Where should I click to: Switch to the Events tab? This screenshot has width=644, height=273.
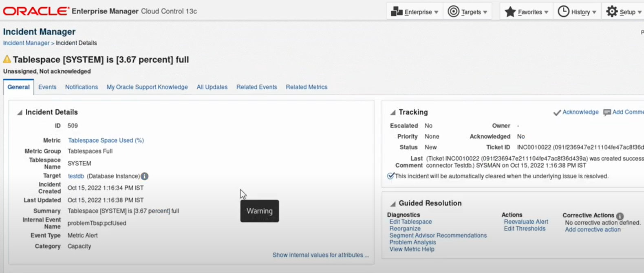[47, 87]
